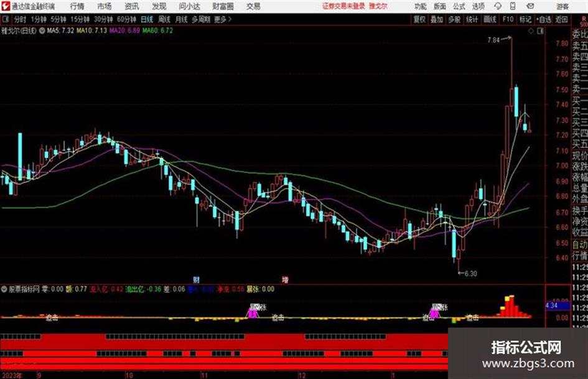588x379 pixels.
Task: Switch to the 5分钟 period tab
Action: tap(58, 19)
